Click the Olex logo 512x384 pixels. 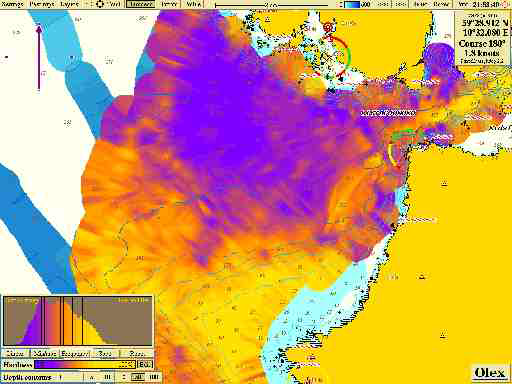(x=490, y=373)
